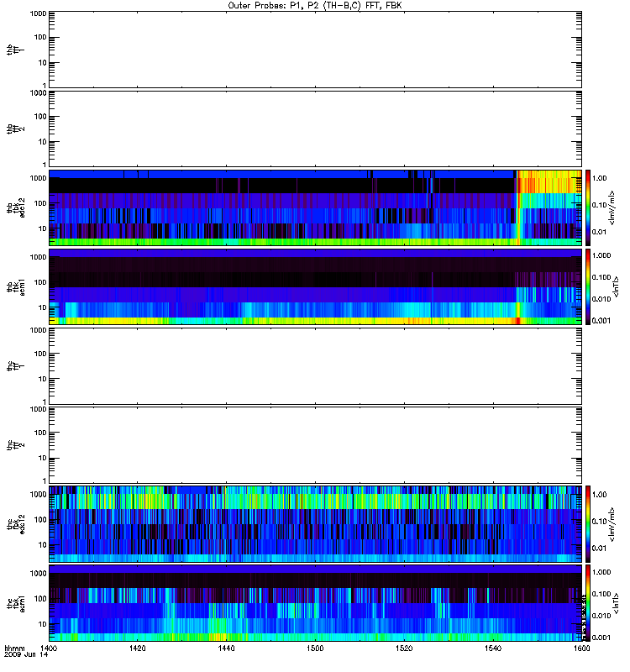Click the 'thc fbk edc12' y-axis title
The image size is (630, 672).
16,524
